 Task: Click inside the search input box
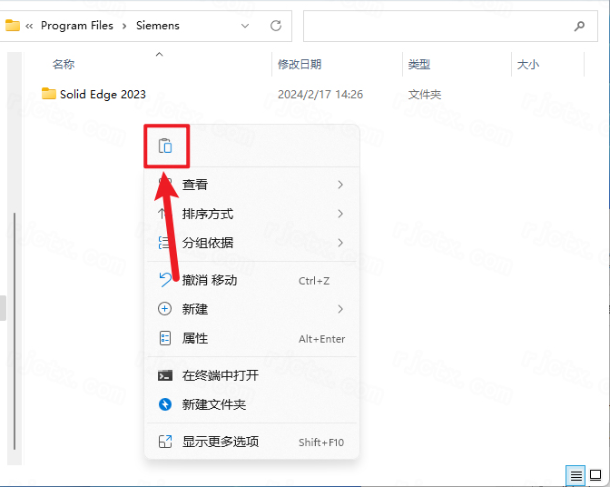coord(430,25)
